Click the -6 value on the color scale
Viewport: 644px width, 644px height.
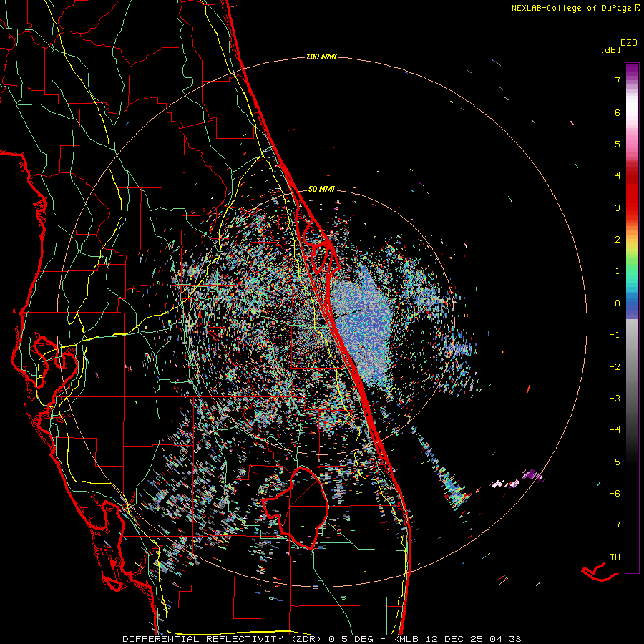coord(615,494)
